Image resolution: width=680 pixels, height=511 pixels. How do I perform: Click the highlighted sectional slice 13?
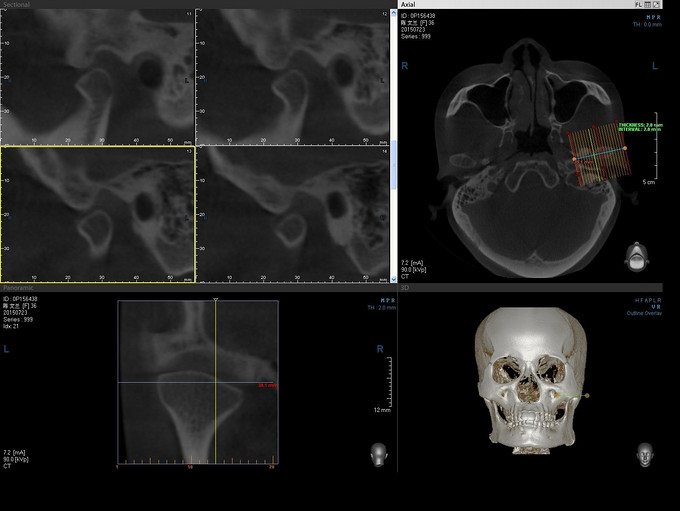point(98,214)
